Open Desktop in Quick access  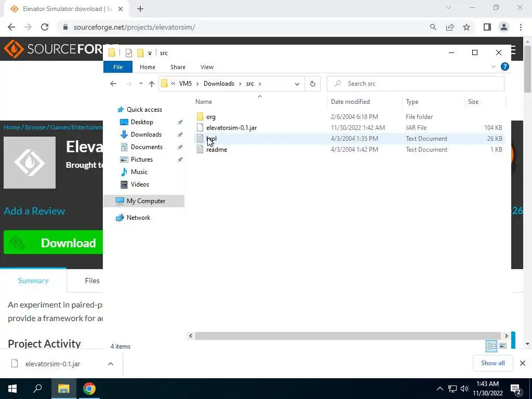coord(142,122)
